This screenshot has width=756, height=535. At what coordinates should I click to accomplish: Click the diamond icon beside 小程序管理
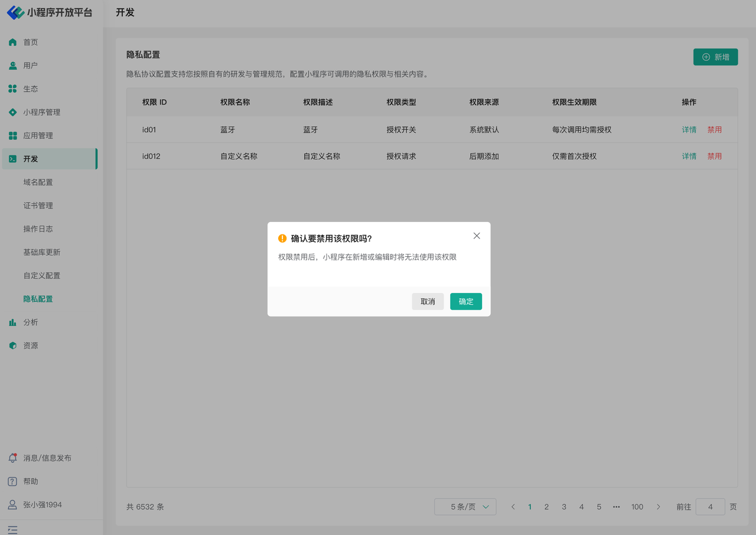[12, 112]
